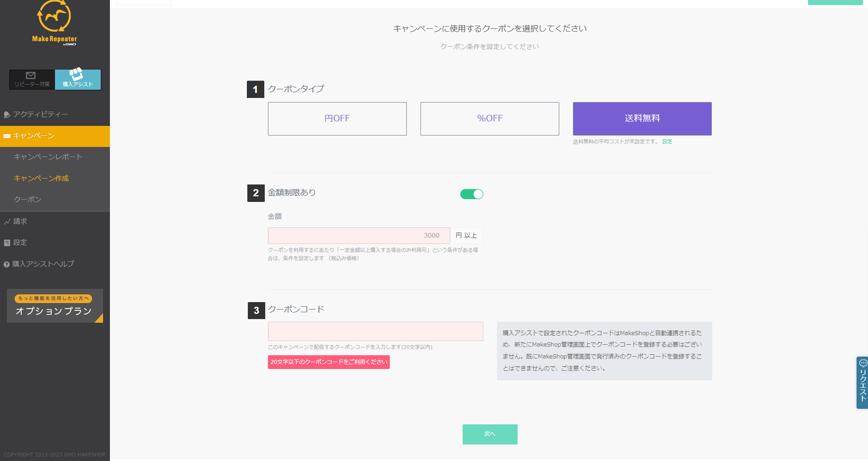Click the envelope icon on リピーター対策
This screenshot has width=868, height=461.
[31, 76]
